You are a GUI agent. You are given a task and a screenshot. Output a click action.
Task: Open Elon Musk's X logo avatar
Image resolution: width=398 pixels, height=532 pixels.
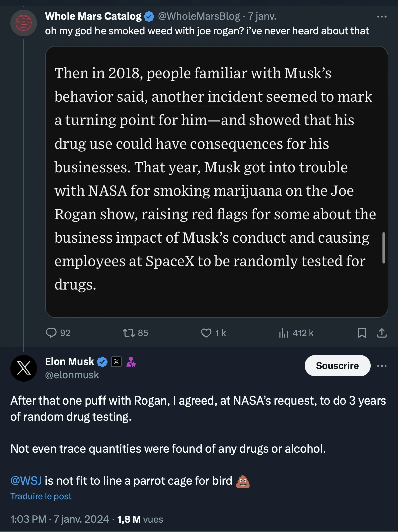point(24,368)
